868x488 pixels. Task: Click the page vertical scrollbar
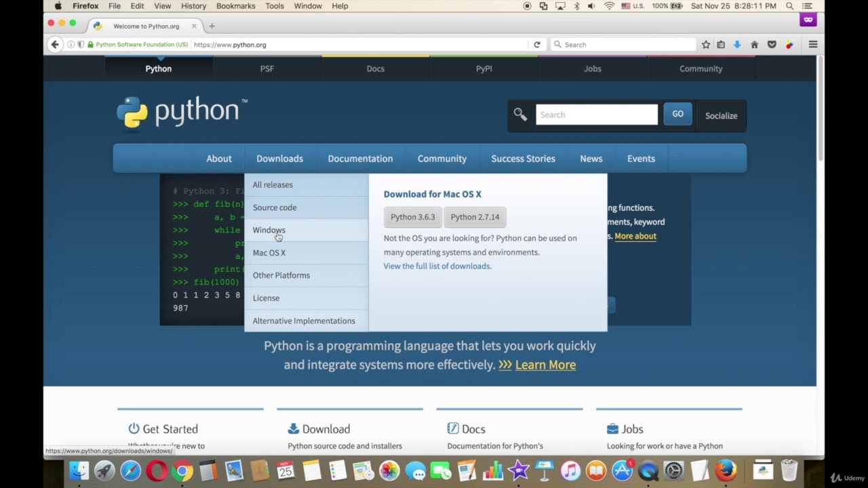[821, 108]
